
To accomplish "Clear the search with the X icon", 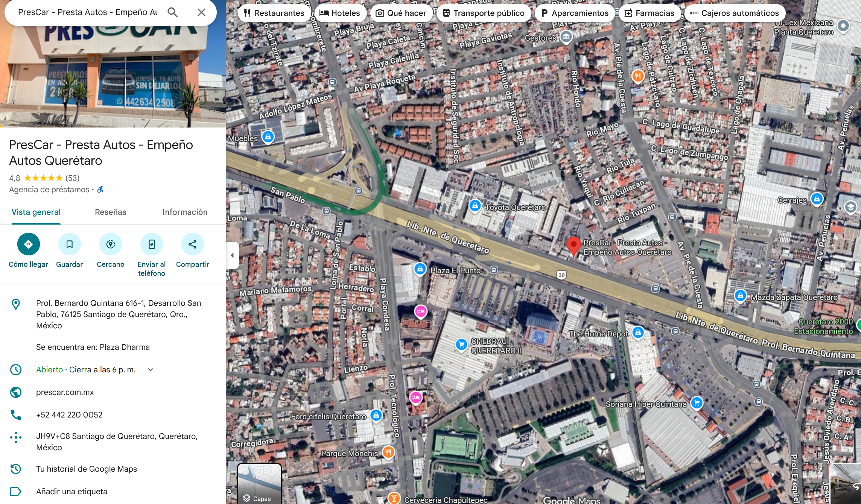I will click(x=201, y=12).
